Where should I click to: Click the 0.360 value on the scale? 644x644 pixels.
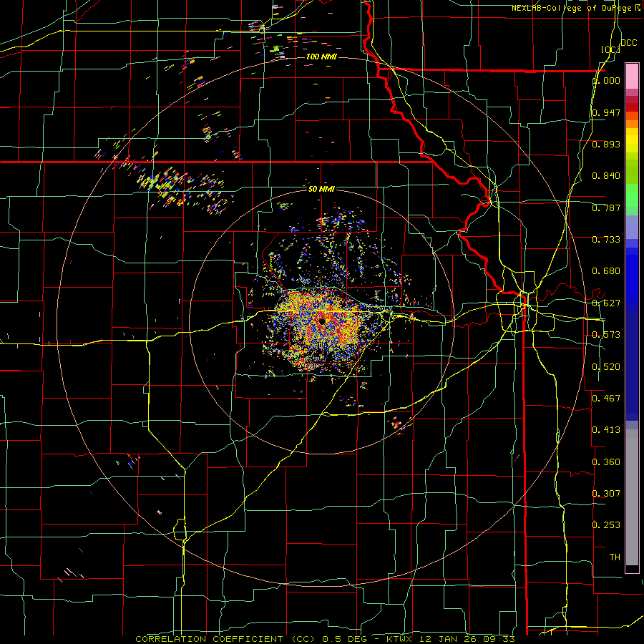606,462
